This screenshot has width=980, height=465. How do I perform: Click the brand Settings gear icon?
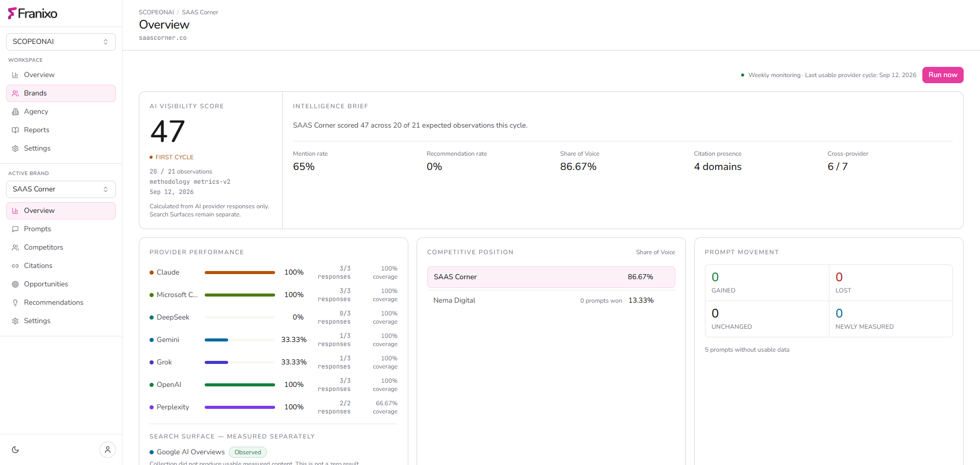click(15, 321)
